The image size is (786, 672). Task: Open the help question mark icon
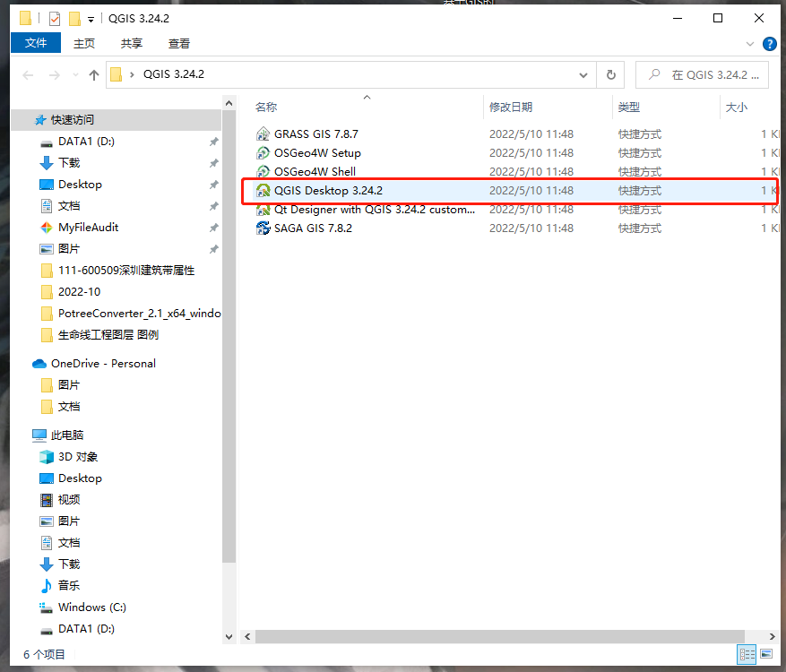[x=770, y=44]
